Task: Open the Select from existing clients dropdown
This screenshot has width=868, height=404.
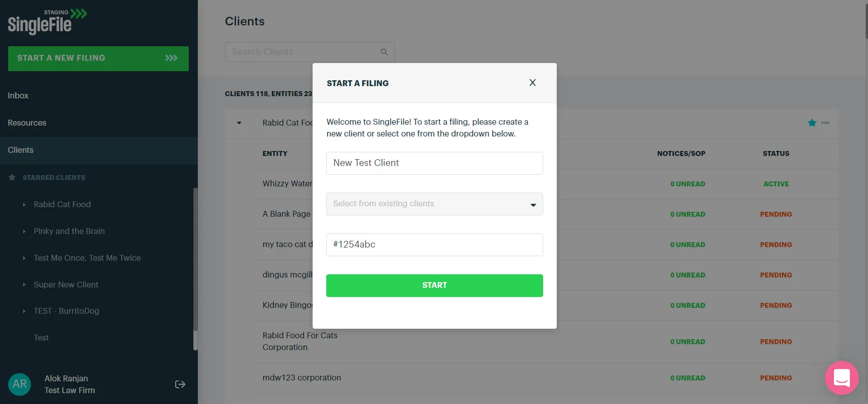Action: click(434, 204)
